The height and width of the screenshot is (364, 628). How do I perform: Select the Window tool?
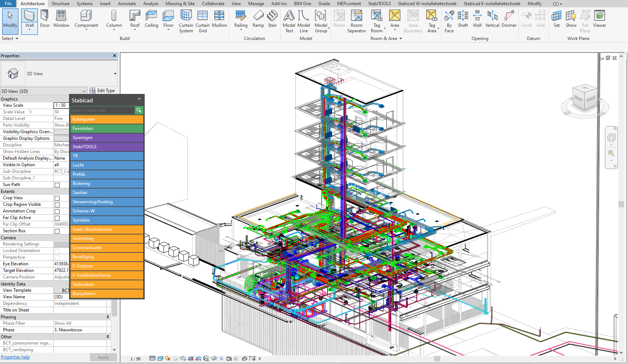point(61,19)
